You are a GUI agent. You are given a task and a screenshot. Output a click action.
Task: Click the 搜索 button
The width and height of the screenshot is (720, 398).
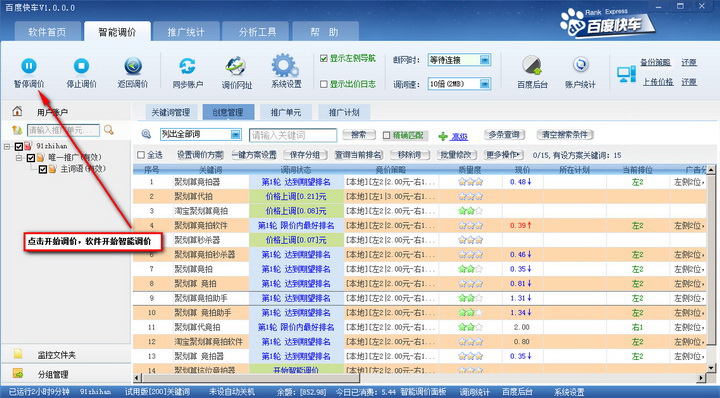click(359, 135)
